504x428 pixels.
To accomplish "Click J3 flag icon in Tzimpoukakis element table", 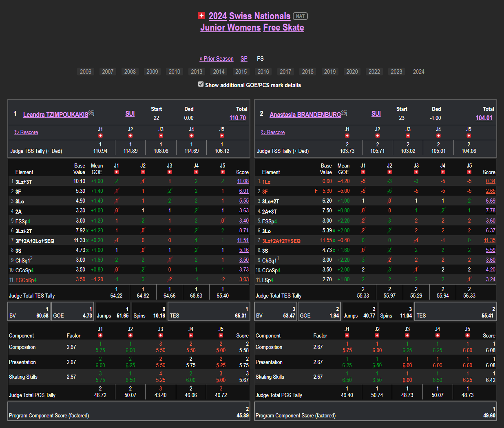I will coord(170,172).
